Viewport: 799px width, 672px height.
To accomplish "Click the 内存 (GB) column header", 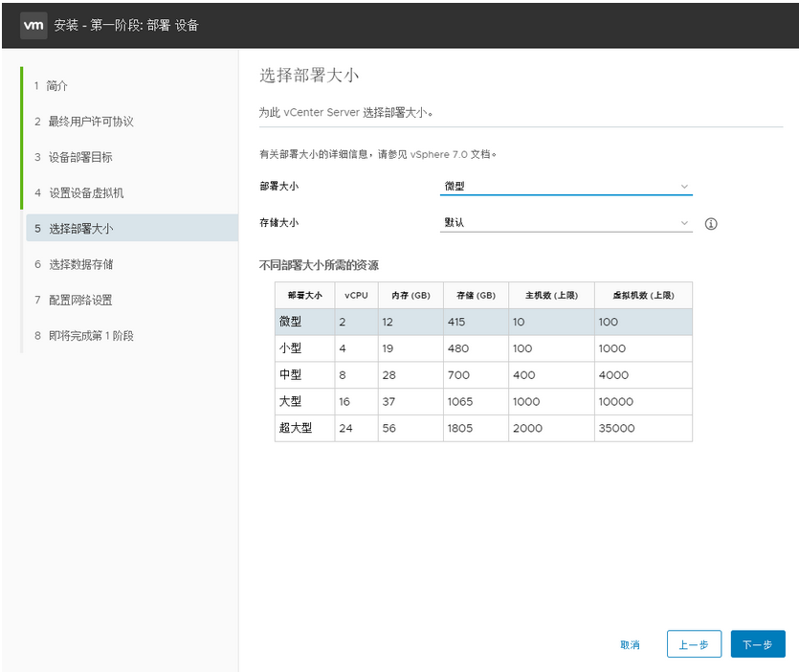I will [x=411, y=295].
